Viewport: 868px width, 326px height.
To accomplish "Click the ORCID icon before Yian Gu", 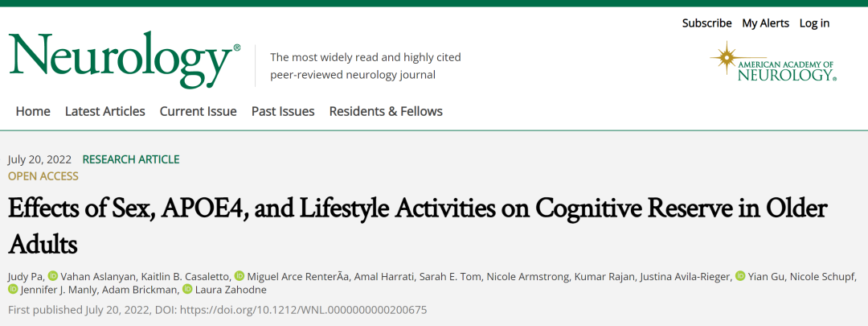I will pos(741,275).
